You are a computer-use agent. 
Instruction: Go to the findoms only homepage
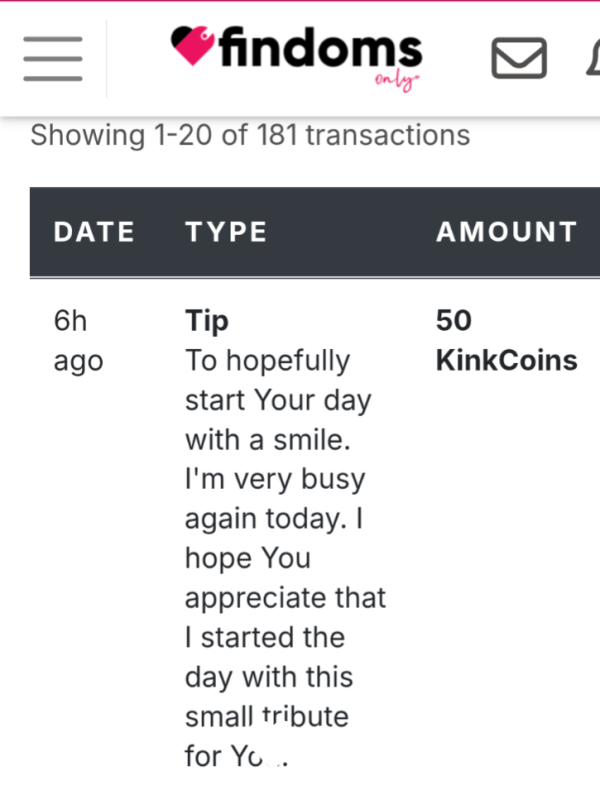click(297, 57)
